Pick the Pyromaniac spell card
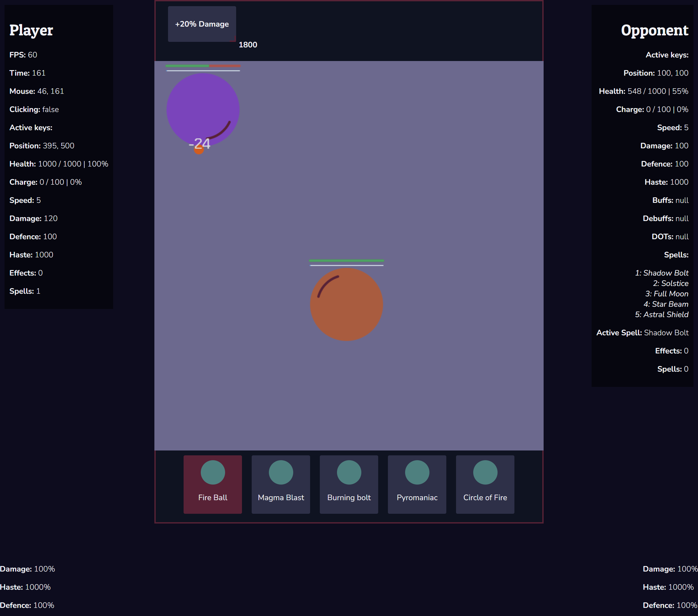This screenshot has height=616, width=698. [x=416, y=484]
